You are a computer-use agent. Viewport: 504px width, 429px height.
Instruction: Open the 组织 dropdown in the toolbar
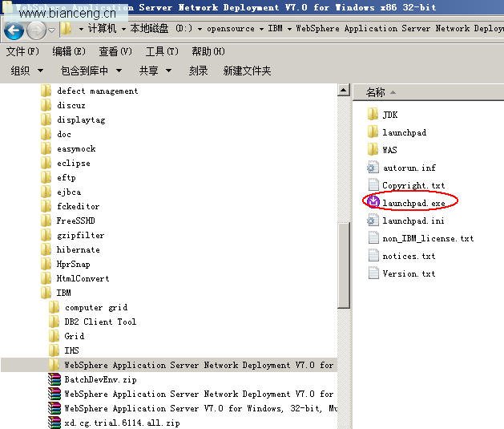(x=27, y=71)
